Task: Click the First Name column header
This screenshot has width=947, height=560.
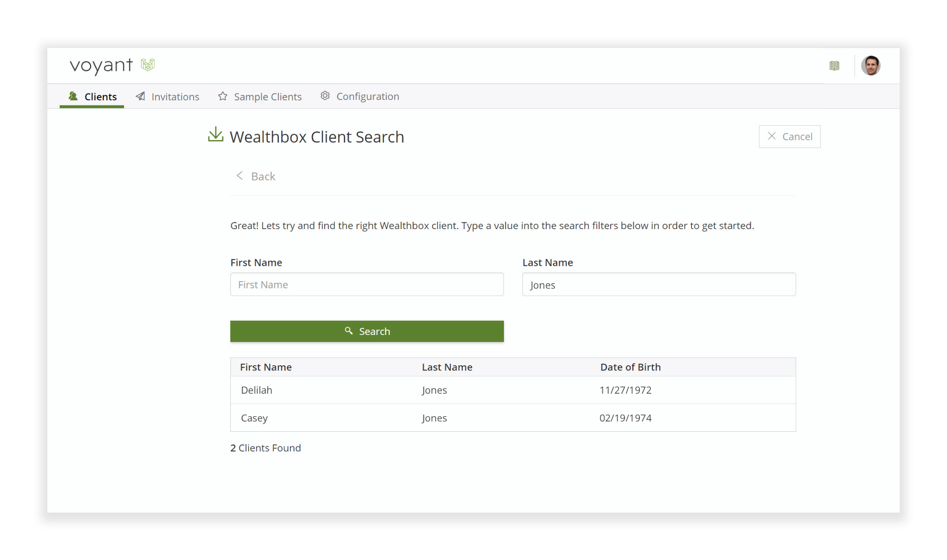Action: (x=266, y=367)
